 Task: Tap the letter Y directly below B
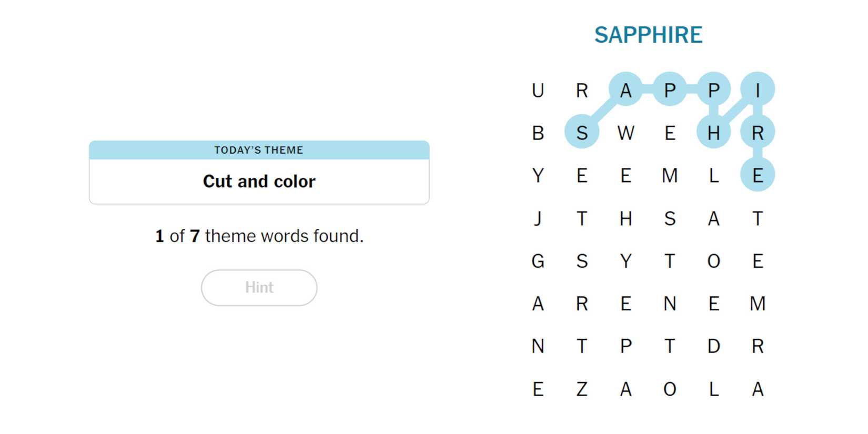538,176
